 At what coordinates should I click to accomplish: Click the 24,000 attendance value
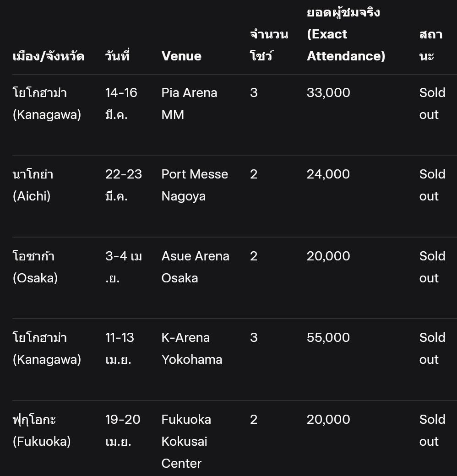[328, 174]
